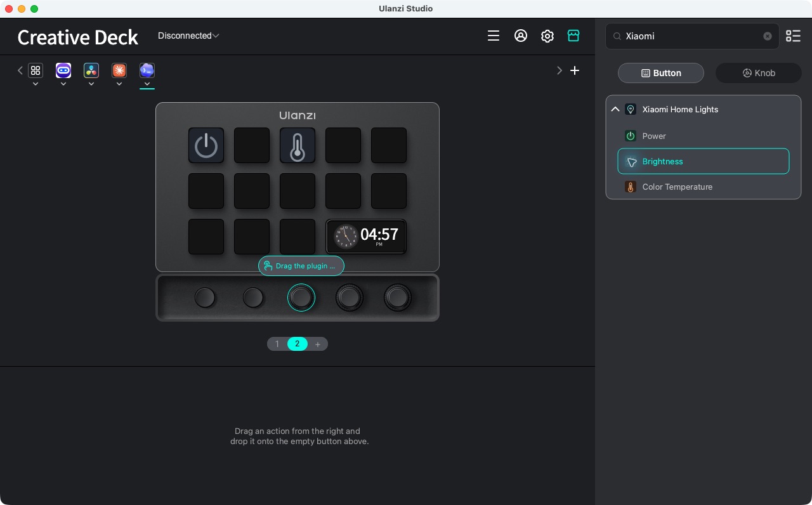Open the user account icon
The image size is (812, 505).
(521, 36)
